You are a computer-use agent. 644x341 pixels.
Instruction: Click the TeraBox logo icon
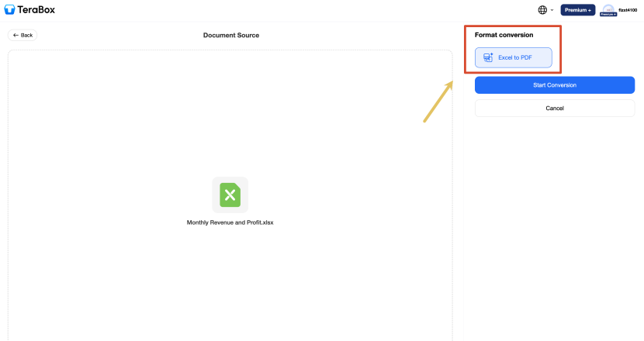9,9
